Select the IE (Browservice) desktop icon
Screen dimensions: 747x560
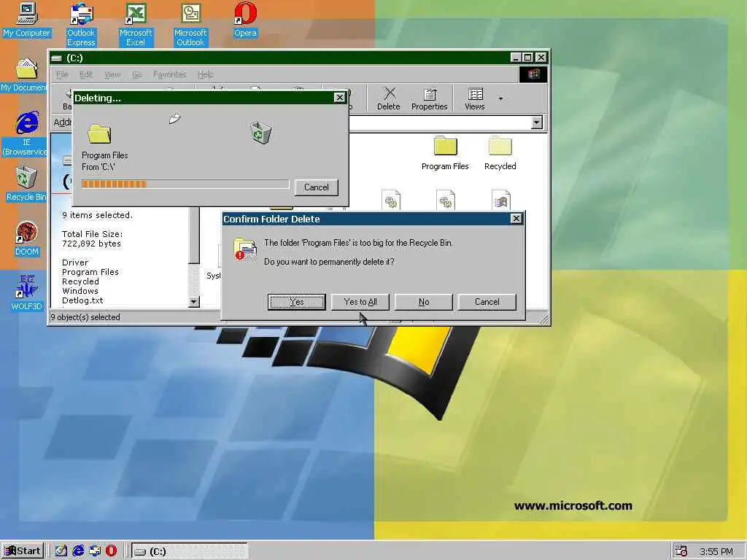pos(25,133)
